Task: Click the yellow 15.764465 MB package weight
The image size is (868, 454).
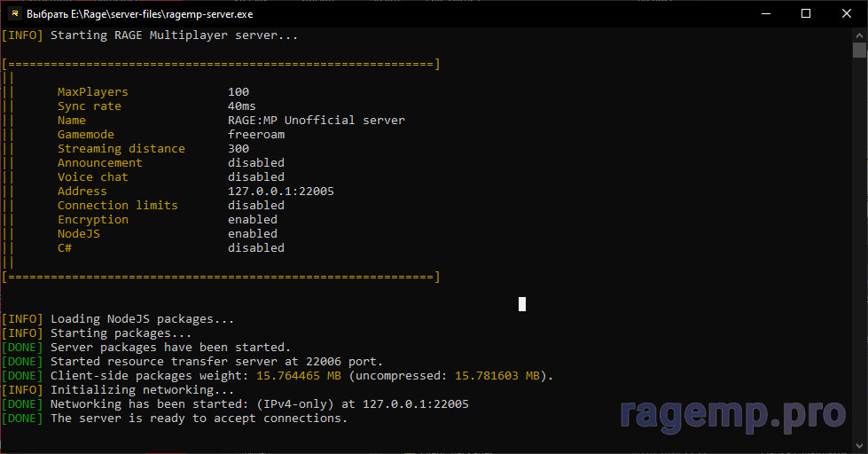Action: click(298, 376)
